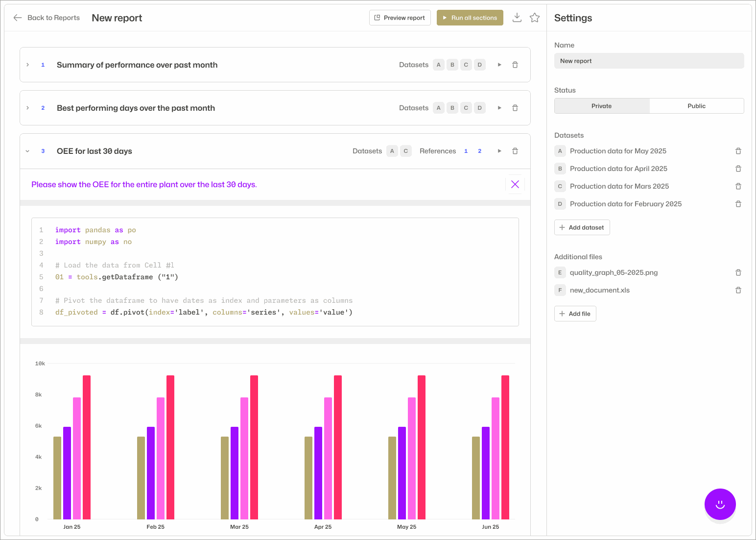Viewport: 756px width, 540px height.
Task: Remove Production data for April 2025
Action: 738,169
